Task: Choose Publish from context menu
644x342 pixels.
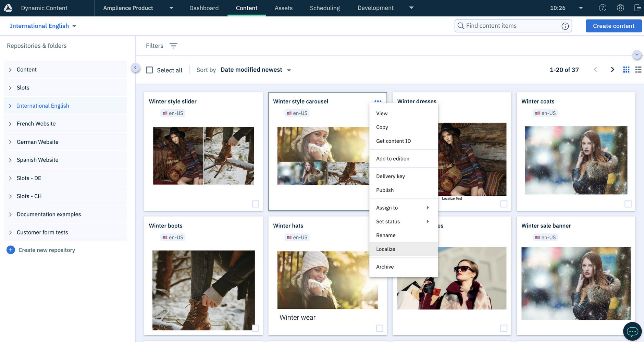Action: point(404,190)
